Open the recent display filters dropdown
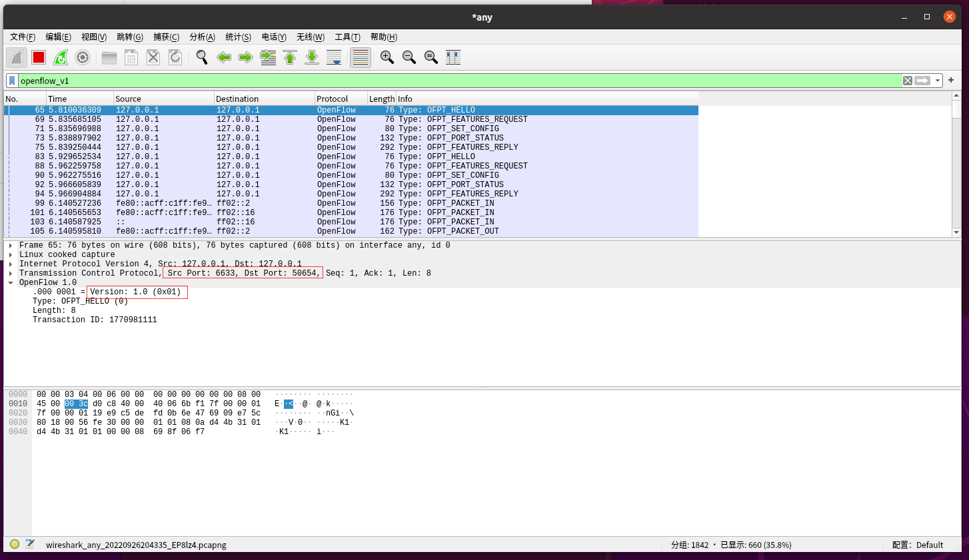This screenshot has width=969, height=560. [938, 81]
